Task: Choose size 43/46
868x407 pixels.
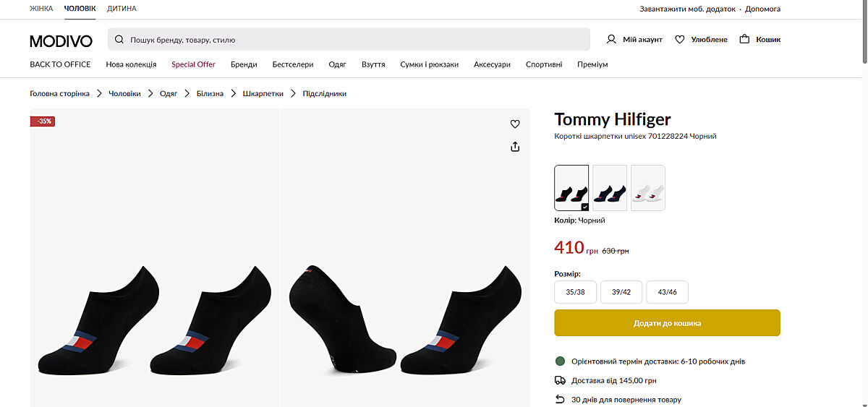Action: 667,292
